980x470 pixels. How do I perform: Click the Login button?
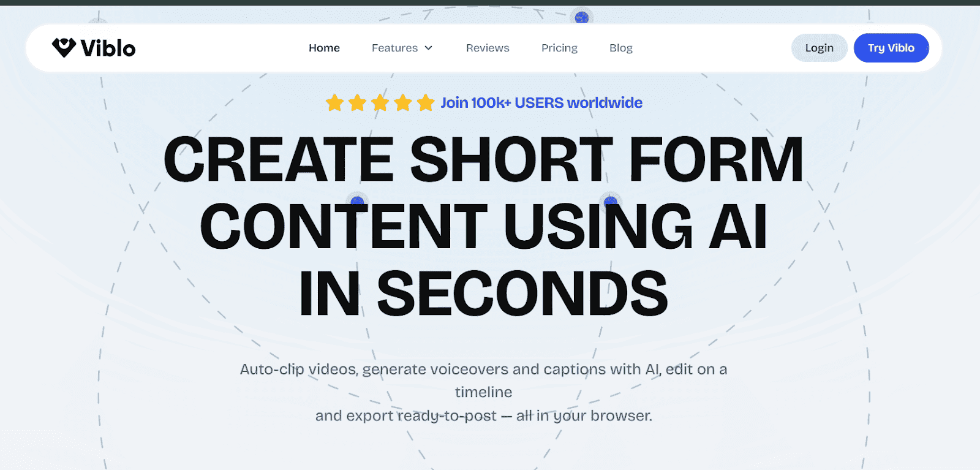[820, 48]
